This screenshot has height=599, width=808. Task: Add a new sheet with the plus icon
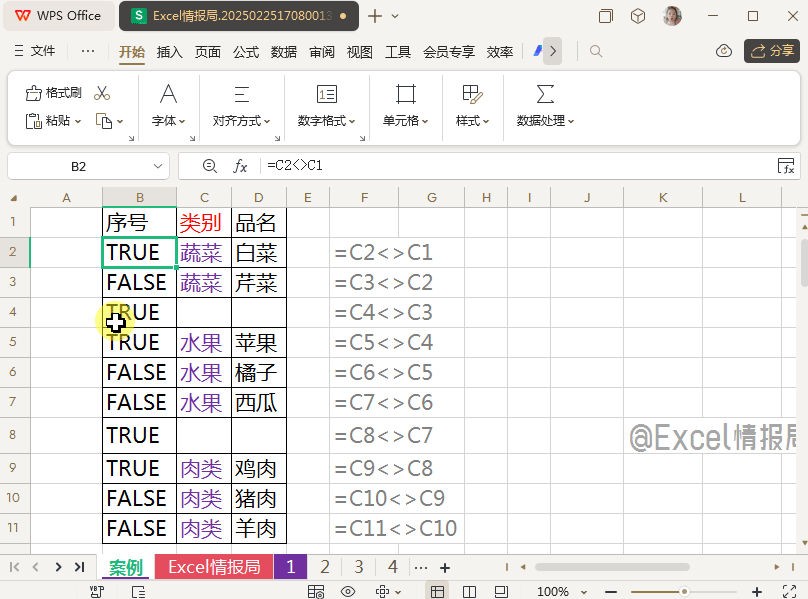click(445, 567)
